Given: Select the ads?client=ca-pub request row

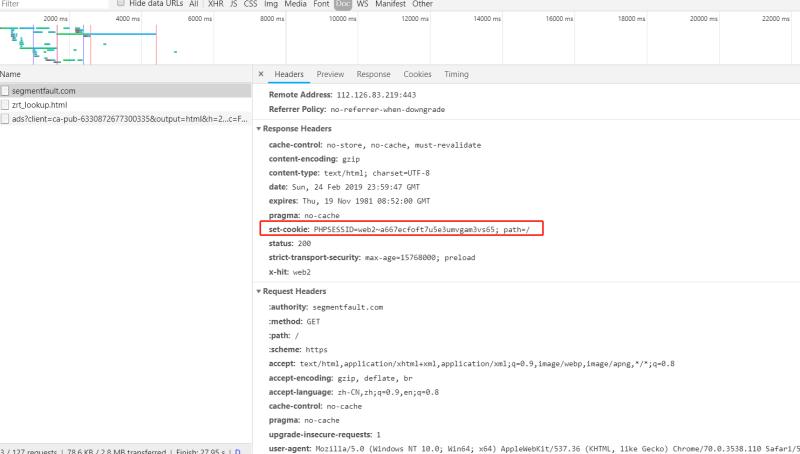Looking at the screenshot, I should click(x=126, y=119).
